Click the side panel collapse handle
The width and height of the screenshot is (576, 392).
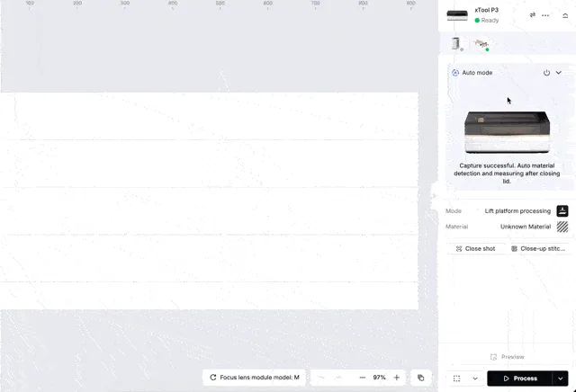pyautogui.click(x=434, y=196)
